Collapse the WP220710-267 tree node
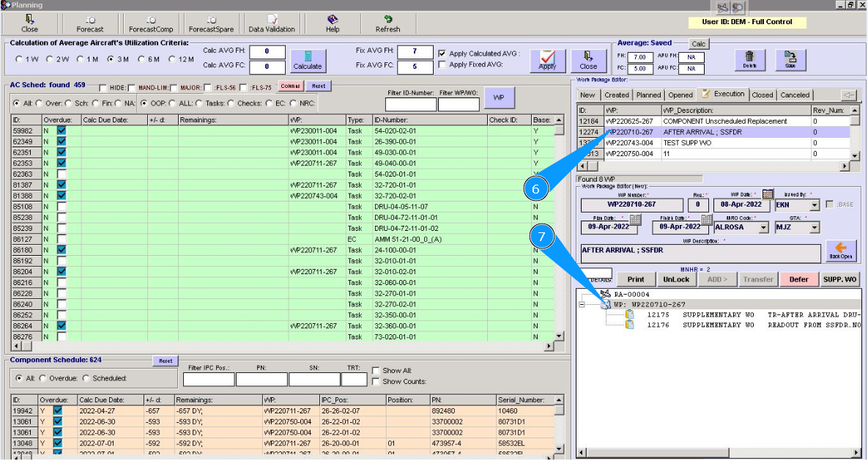Screen dimensions: 868x461 click(582, 305)
